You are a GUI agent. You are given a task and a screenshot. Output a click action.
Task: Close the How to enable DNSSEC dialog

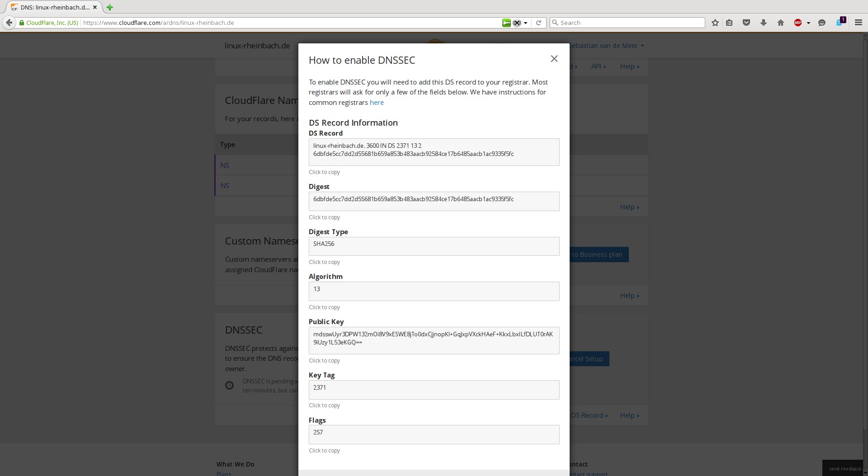point(554,59)
